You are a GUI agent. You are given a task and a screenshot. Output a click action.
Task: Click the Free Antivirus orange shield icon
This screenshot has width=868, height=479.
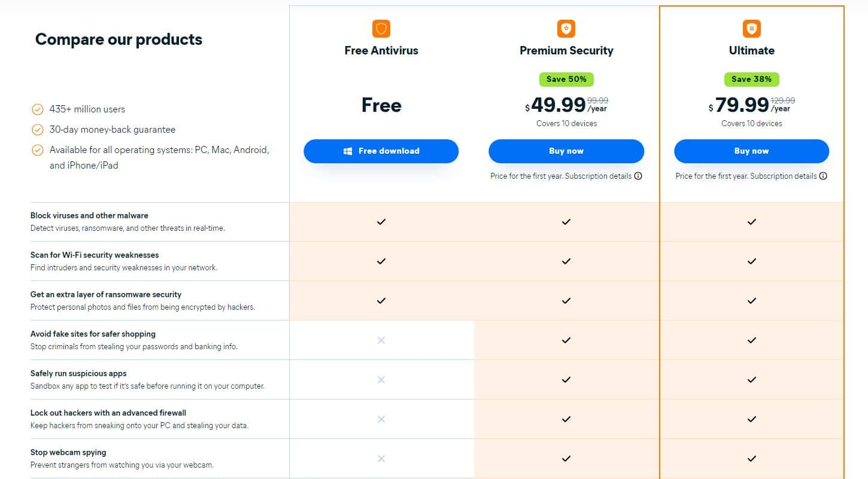[x=381, y=28]
